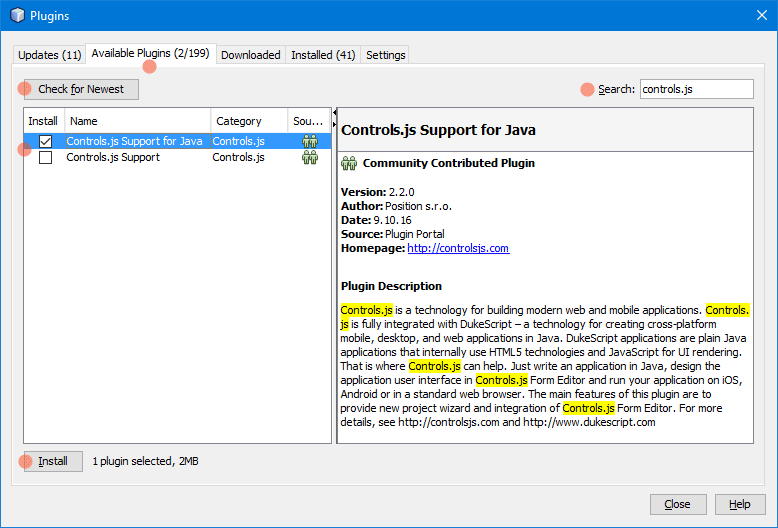Click the Version: 2.2.0 text

378,192
